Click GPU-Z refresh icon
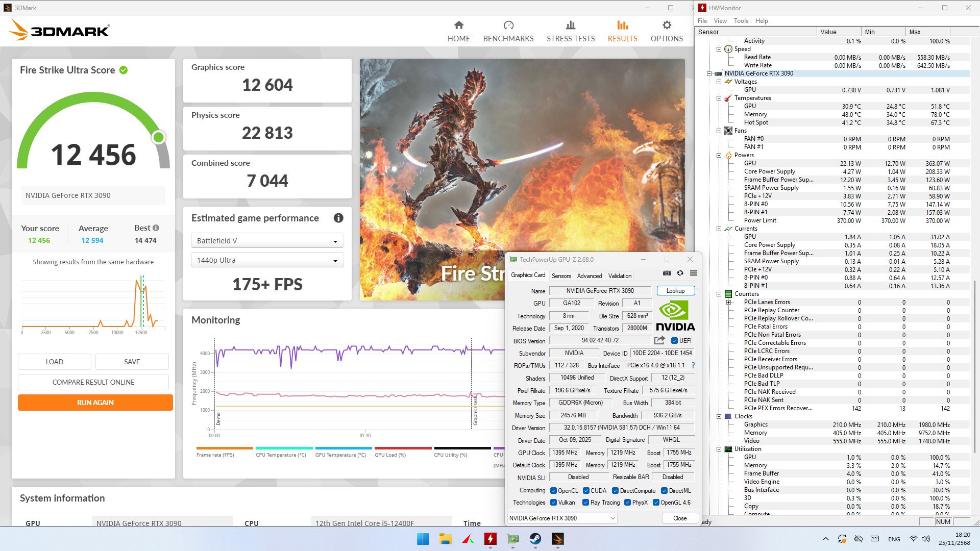Viewport: 980px width, 551px height. tap(680, 273)
